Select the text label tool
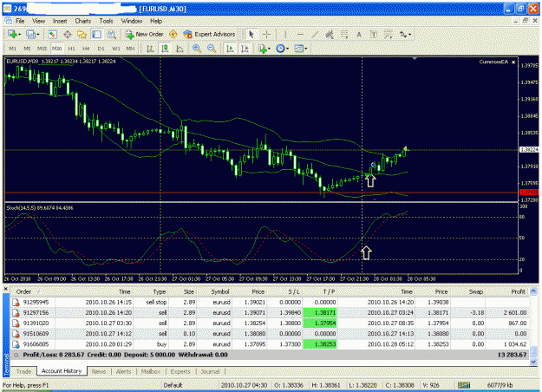 click(x=373, y=34)
